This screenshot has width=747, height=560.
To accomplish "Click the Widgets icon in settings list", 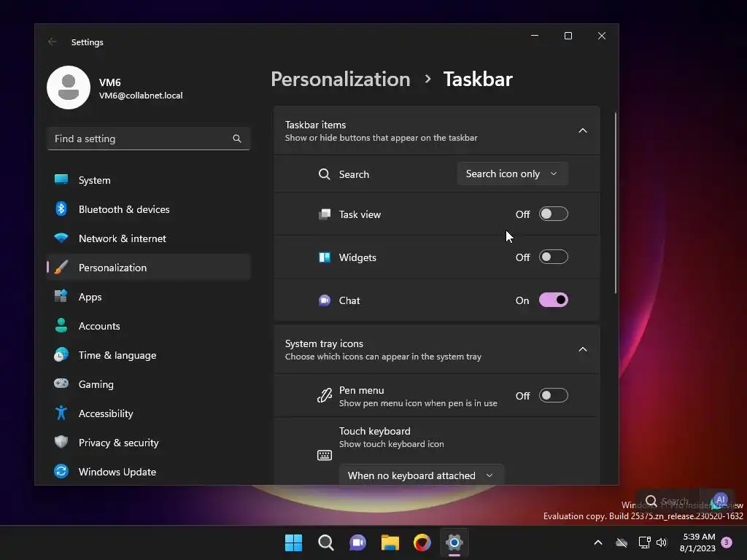I will click(325, 257).
